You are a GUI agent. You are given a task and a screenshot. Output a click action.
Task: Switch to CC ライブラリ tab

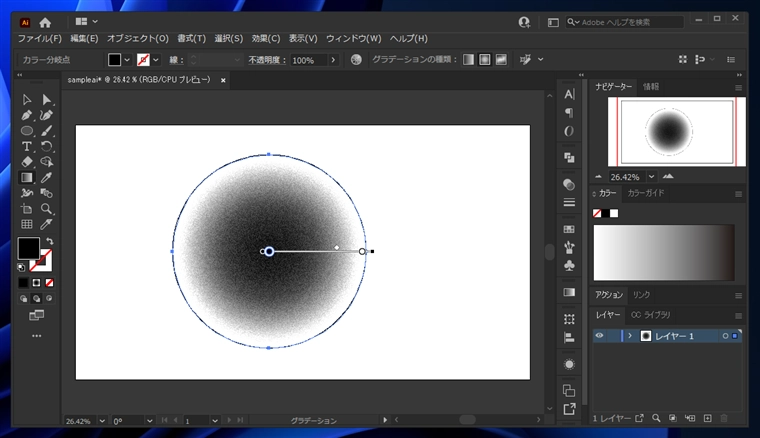click(x=650, y=315)
